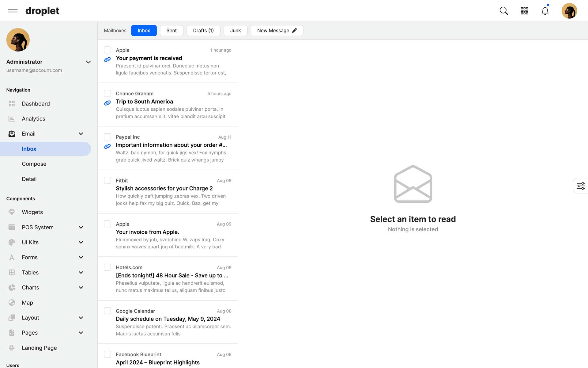
Task: Click the Analytics chart icon
Action: coord(12,119)
